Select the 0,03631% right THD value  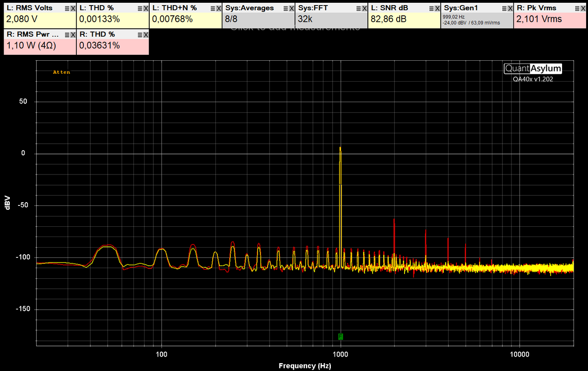click(x=100, y=45)
